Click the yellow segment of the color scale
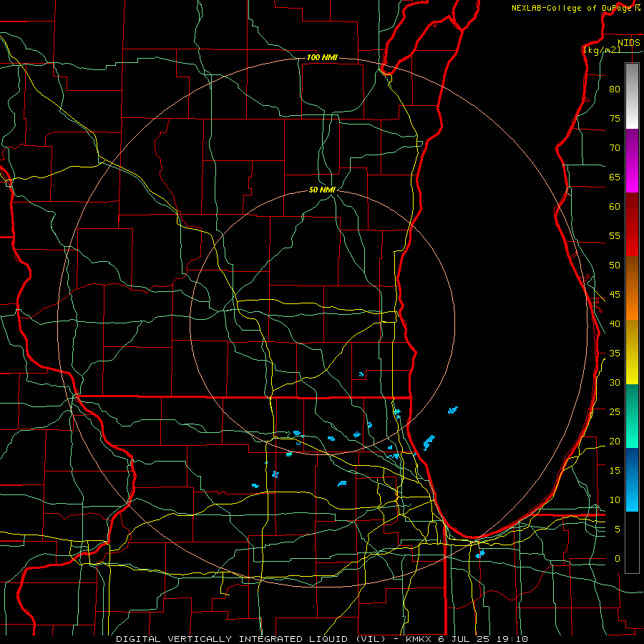This screenshot has height=644, width=644. click(632, 352)
